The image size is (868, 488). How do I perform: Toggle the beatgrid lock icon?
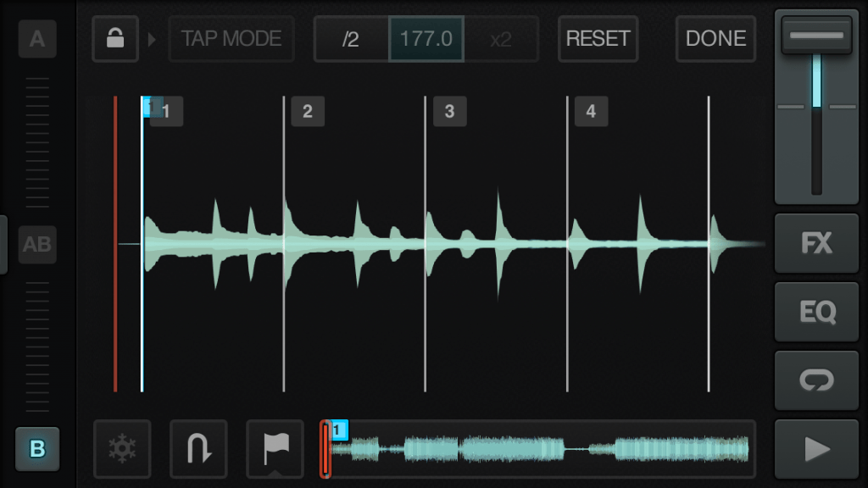click(x=114, y=39)
